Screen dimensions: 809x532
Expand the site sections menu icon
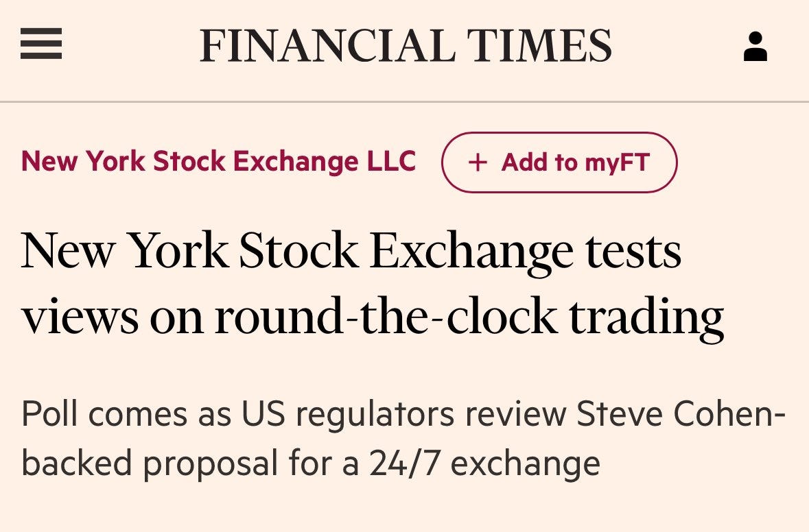pos(41,45)
